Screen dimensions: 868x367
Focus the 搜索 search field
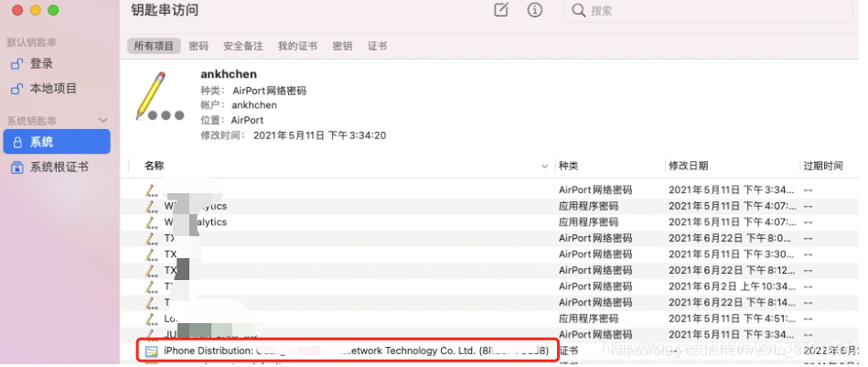[711, 10]
